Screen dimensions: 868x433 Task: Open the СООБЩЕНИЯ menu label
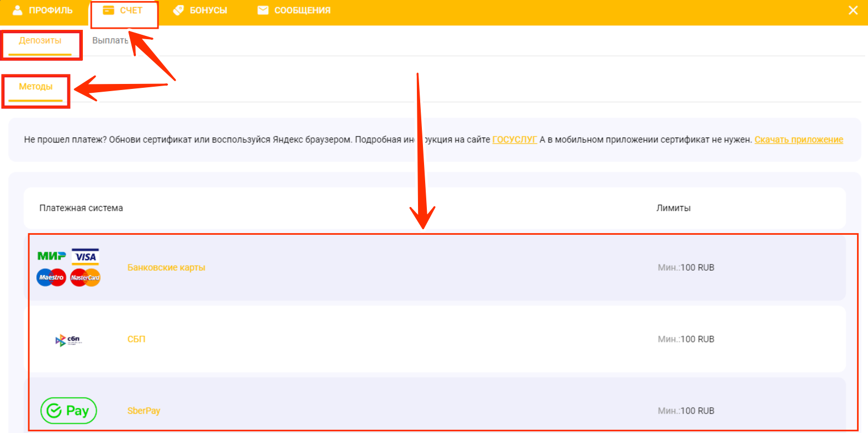[302, 10]
